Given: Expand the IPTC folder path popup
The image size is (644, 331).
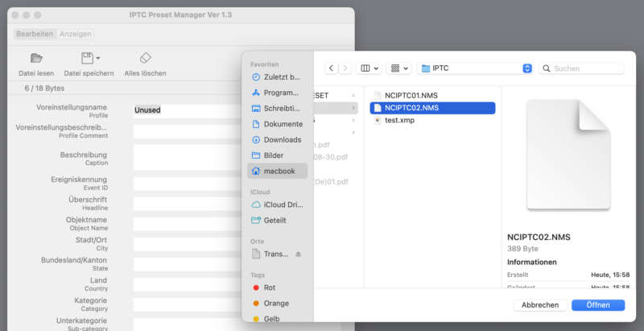Looking at the screenshot, I should pos(527,68).
